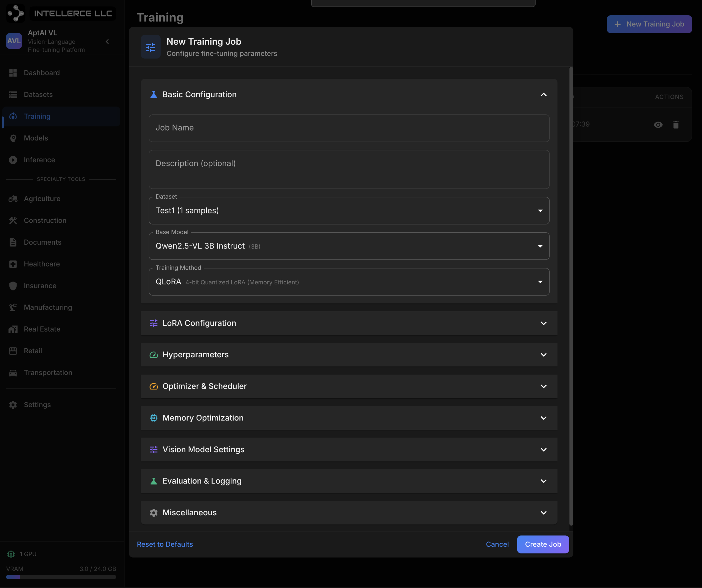This screenshot has width=702, height=588.
Task: Click the Insurance shield icon
Action: 13,285
